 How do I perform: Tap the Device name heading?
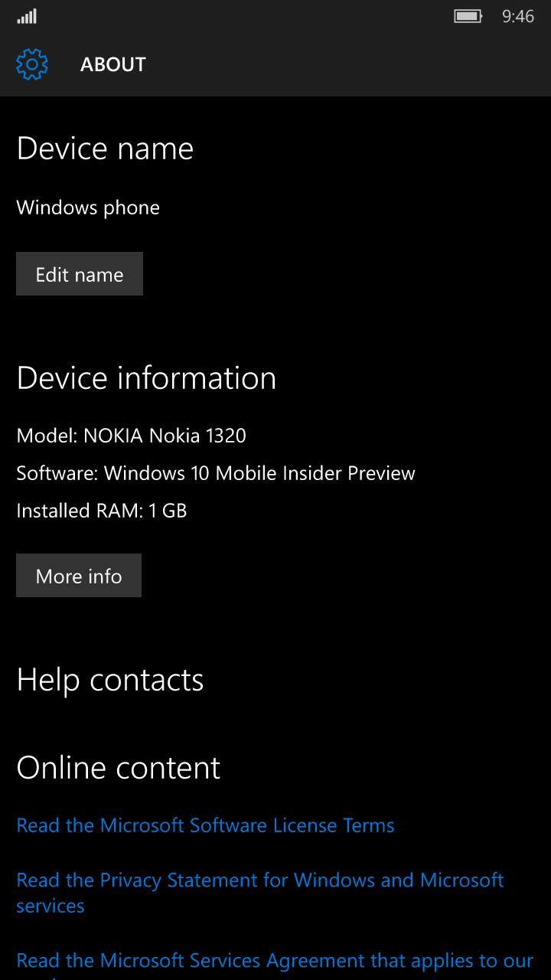tap(105, 149)
